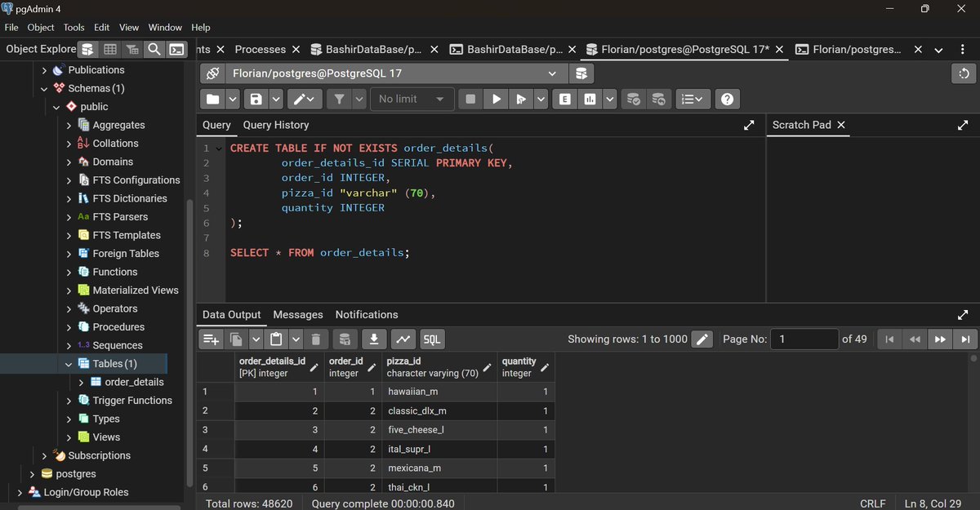
Task: Click the SQL button in Data Output
Action: pyautogui.click(x=432, y=339)
